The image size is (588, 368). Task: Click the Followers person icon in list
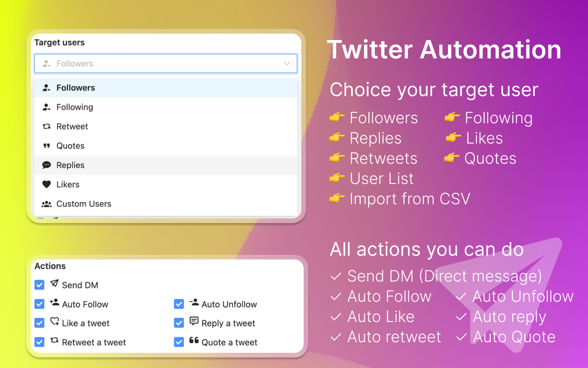(46, 87)
